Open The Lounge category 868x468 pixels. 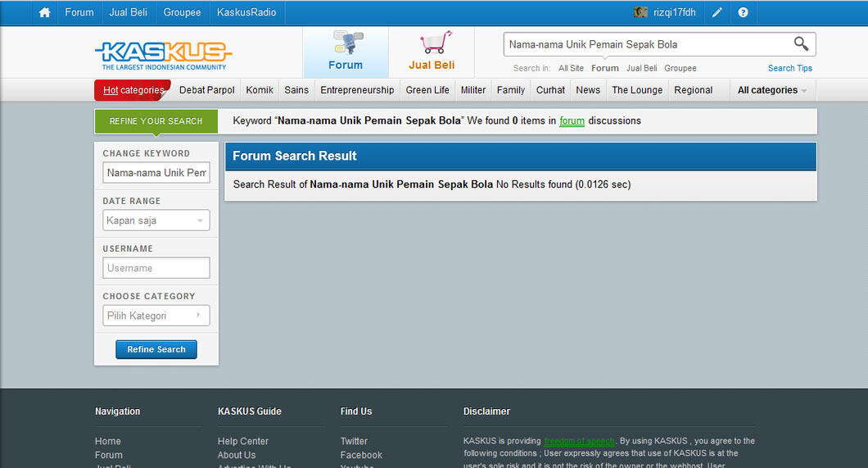pos(637,90)
